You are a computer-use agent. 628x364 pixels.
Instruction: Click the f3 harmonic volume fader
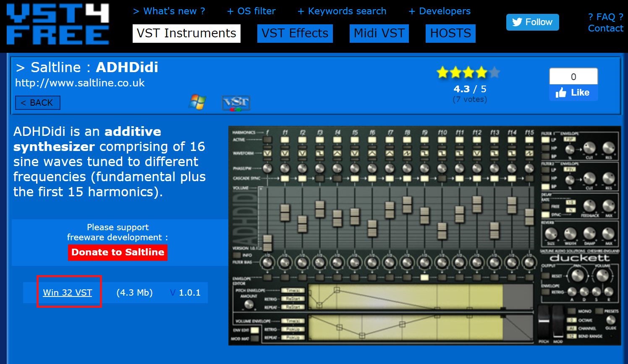tap(320, 209)
